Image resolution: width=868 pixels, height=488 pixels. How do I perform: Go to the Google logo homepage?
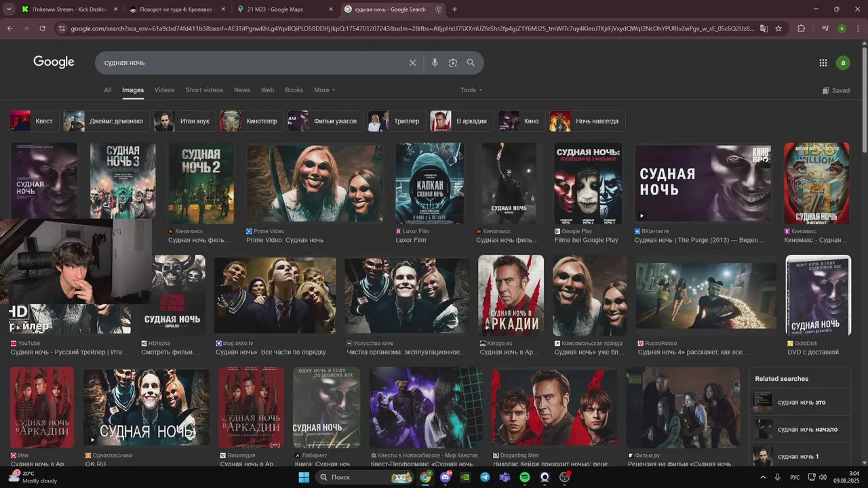coord(54,62)
